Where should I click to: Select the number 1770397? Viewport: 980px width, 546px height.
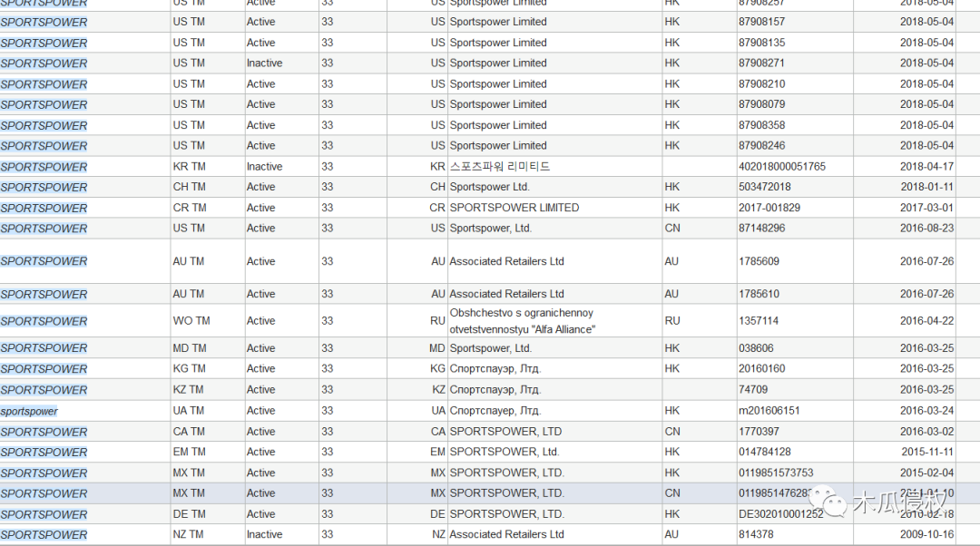pos(759,431)
